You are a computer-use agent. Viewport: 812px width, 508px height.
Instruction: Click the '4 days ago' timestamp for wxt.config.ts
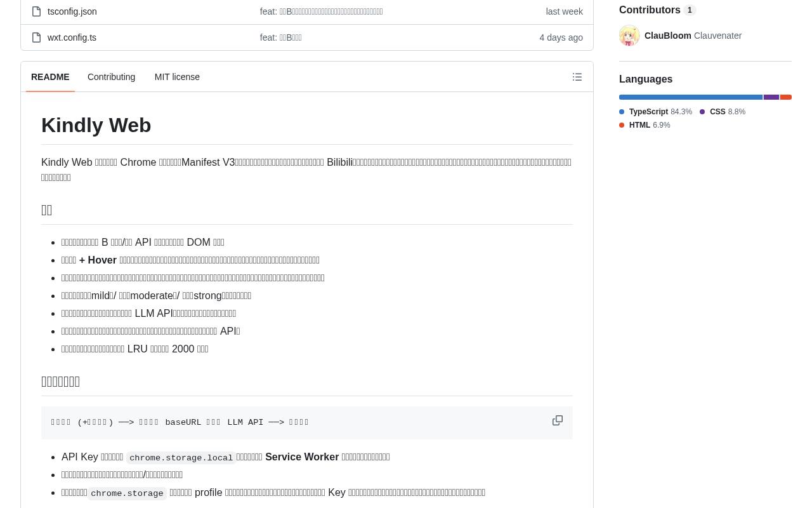(x=561, y=37)
